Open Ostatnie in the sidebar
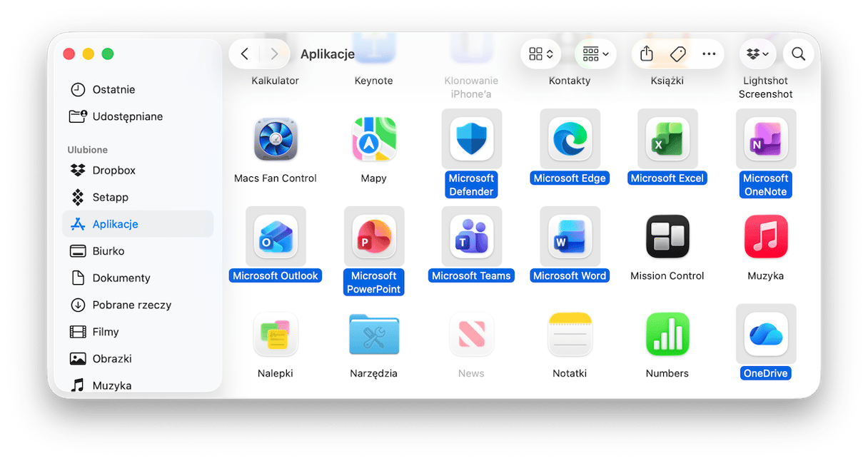 coord(138,90)
